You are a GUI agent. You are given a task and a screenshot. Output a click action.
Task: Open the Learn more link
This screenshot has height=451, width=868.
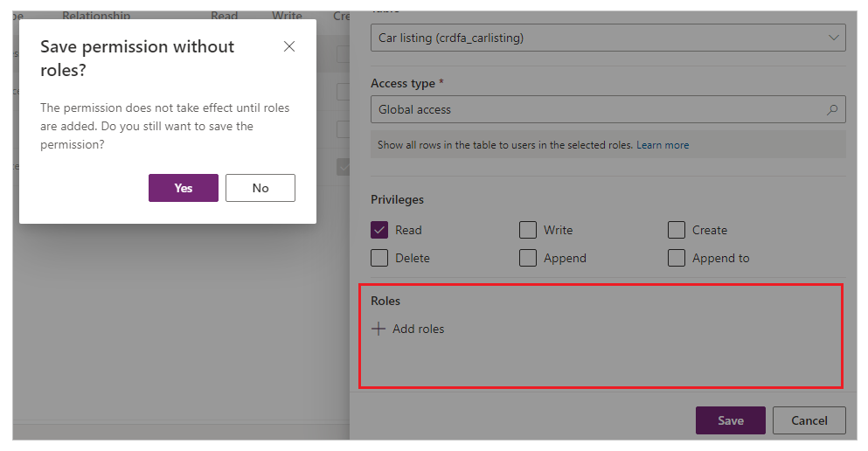[663, 145]
